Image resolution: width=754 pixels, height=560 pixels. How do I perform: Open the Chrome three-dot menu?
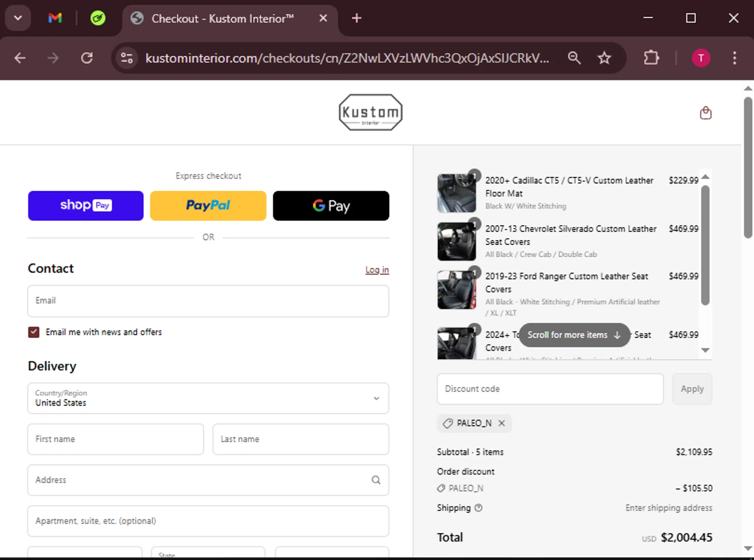[x=734, y=58]
